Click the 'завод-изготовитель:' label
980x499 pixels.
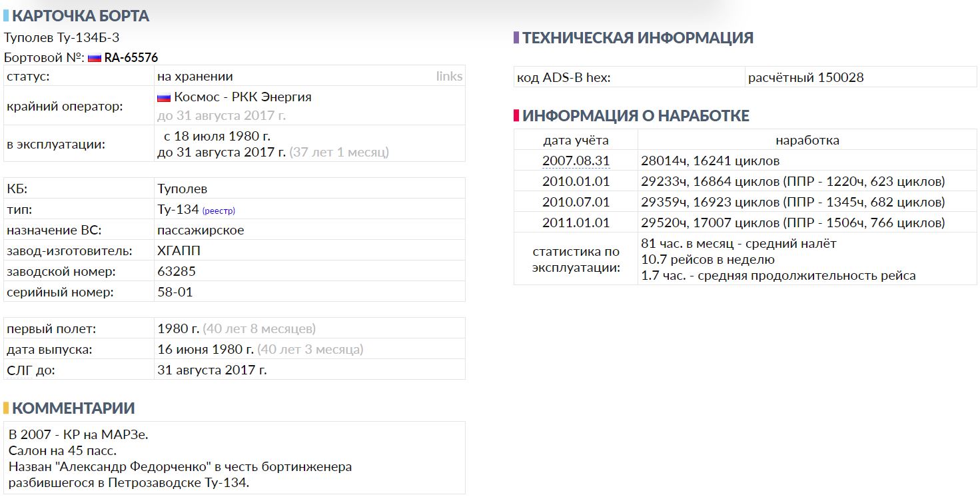point(69,251)
